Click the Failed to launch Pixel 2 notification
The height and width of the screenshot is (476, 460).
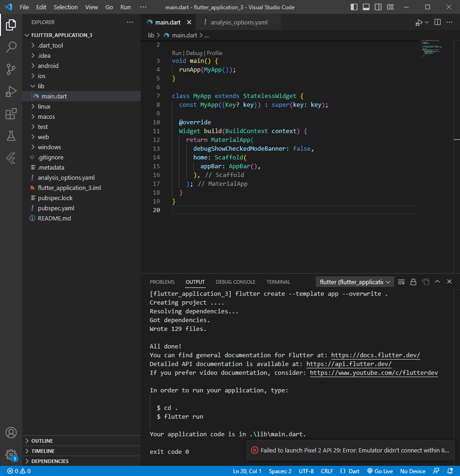click(350, 451)
